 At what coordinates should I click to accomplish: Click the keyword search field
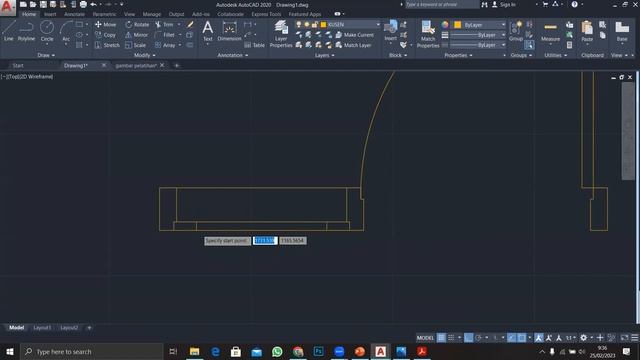point(442,4)
